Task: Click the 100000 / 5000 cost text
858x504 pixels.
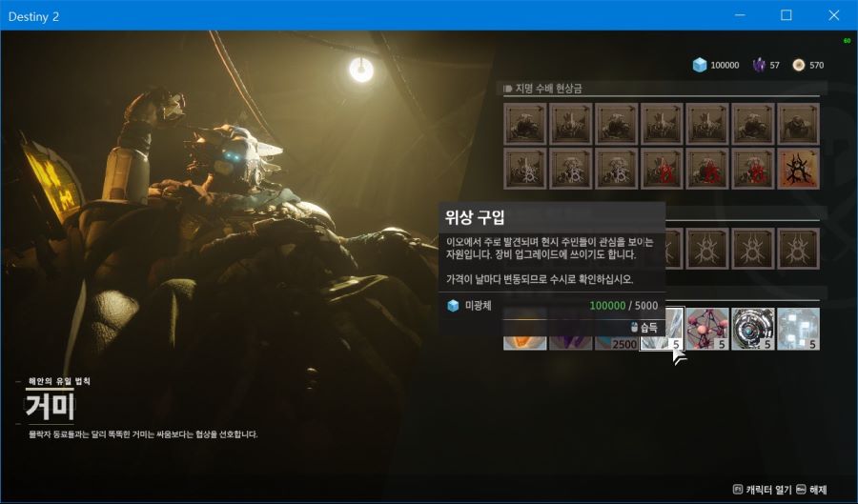Action: point(623,306)
